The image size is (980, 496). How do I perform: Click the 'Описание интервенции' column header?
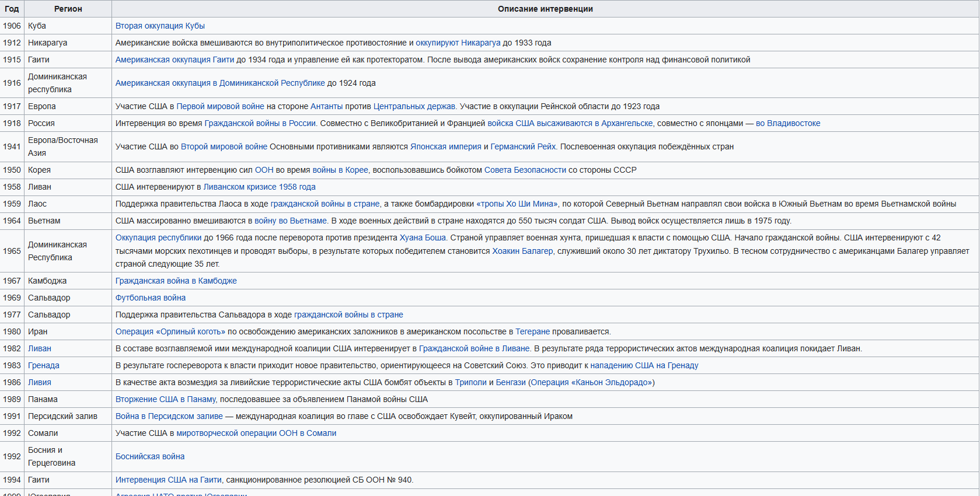(x=545, y=9)
